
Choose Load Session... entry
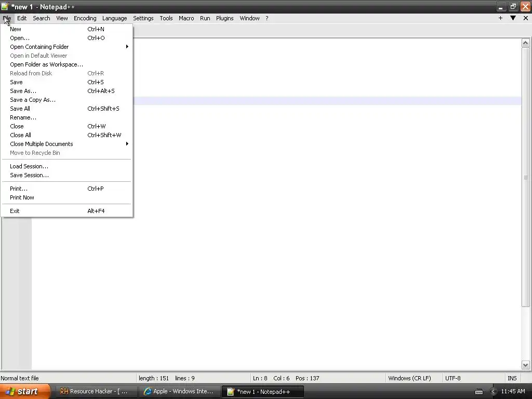coord(66,166)
